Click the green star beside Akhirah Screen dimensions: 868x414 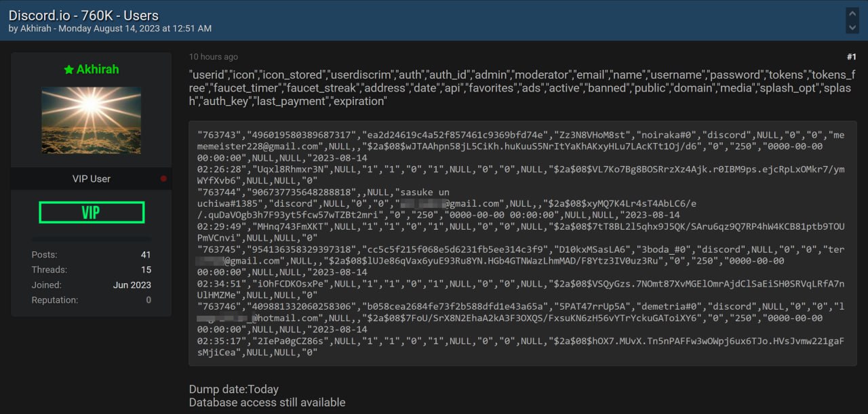point(68,70)
